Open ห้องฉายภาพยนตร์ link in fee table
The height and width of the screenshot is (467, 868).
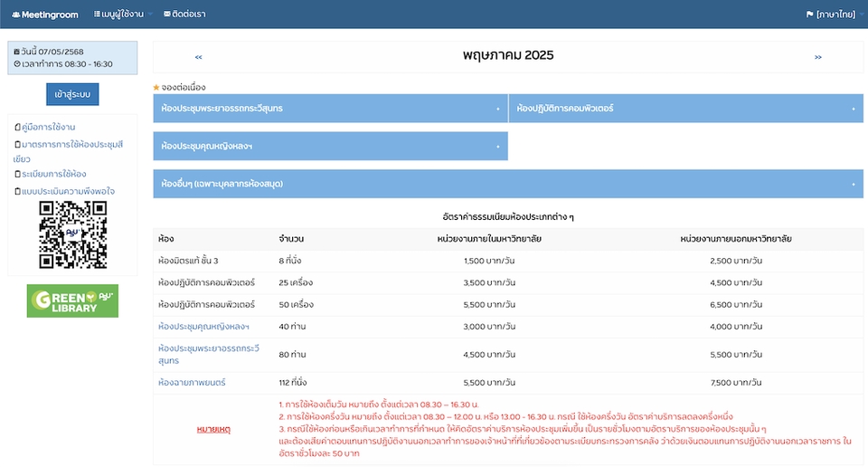pos(192,382)
